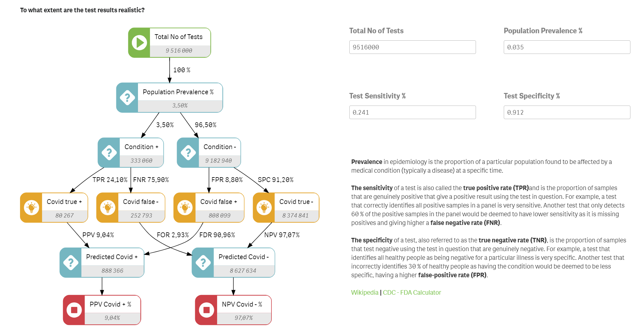Click the question mark icon on Condition + node
This screenshot has height=335, width=644.
coord(109,153)
